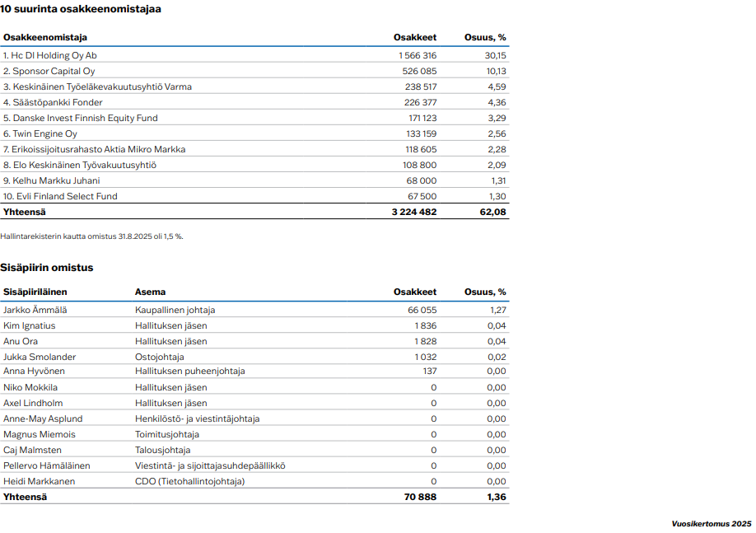Click the 'Vuosikertomus 2025' footer text
The height and width of the screenshot is (533, 756).
pyautogui.click(x=711, y=523)
